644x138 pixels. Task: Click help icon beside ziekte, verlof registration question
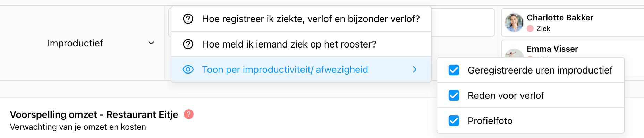click(188, 19)
